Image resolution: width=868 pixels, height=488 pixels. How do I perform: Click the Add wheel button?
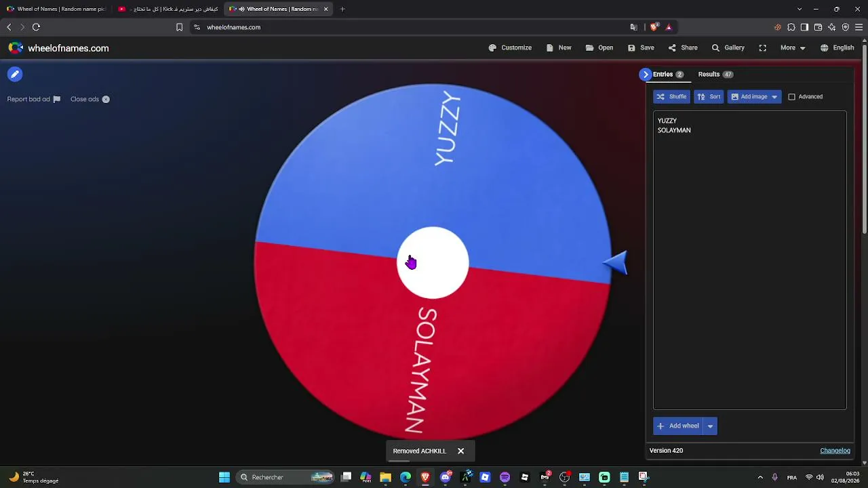pos(678,426)
